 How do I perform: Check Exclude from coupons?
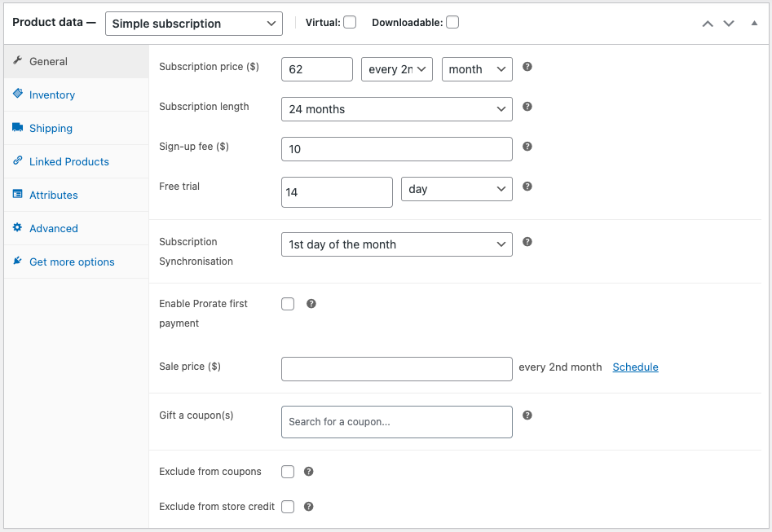coord(288,472)
